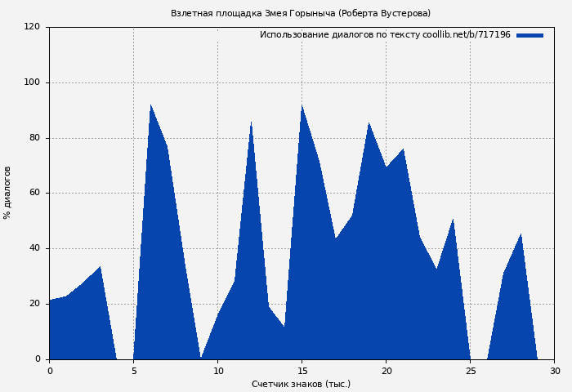Click the X-axis label 'Счетчик знаков (тыс.)'
Image resolution: width=572 pixels, height=392 pixels.
301,384
